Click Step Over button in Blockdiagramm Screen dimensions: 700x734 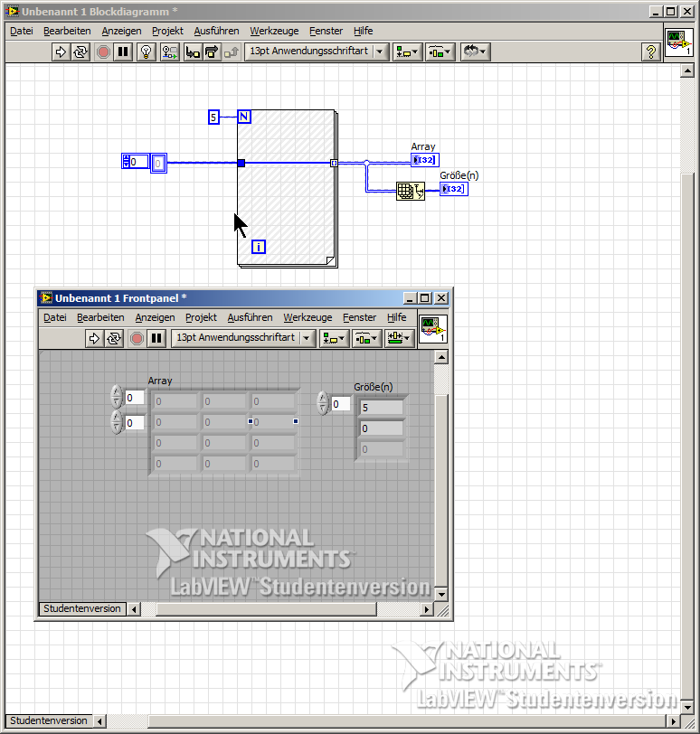point(212,52)
